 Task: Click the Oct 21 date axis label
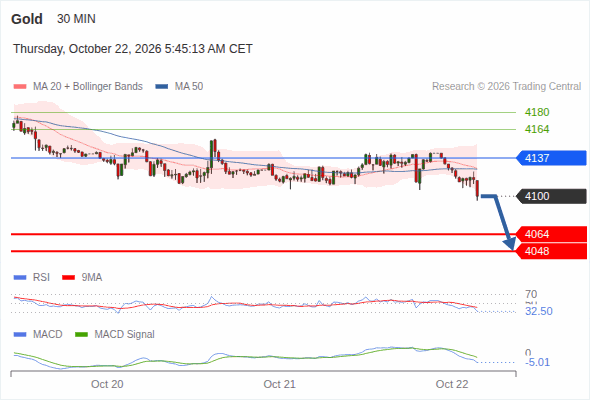(280, 384)
